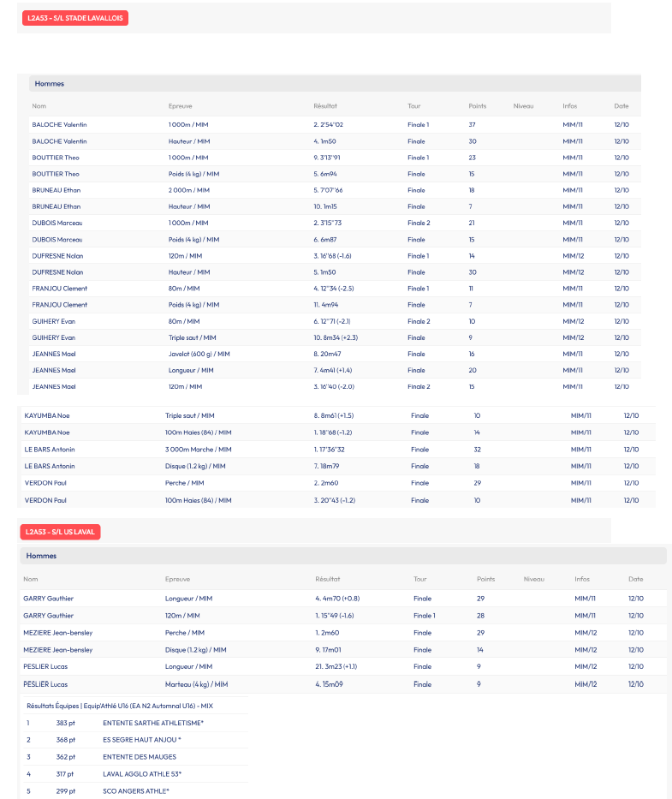Open GARRY Gauthier from the Longueur row
Viewport: 672px width, 799px height.
click(48, 599)
